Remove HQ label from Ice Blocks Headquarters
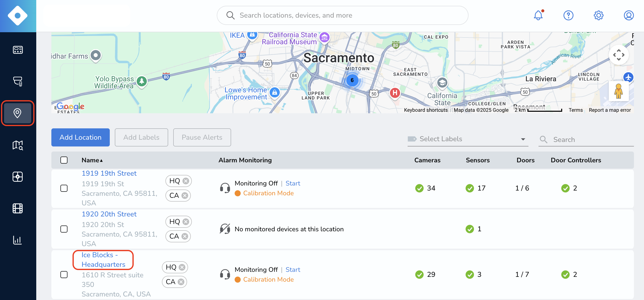 (182, 267)
